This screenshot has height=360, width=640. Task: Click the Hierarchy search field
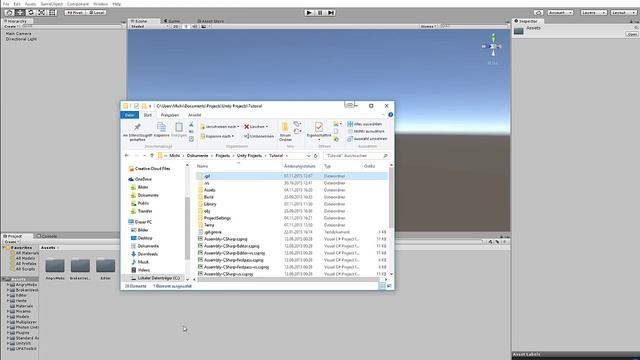tap(72, 27)
